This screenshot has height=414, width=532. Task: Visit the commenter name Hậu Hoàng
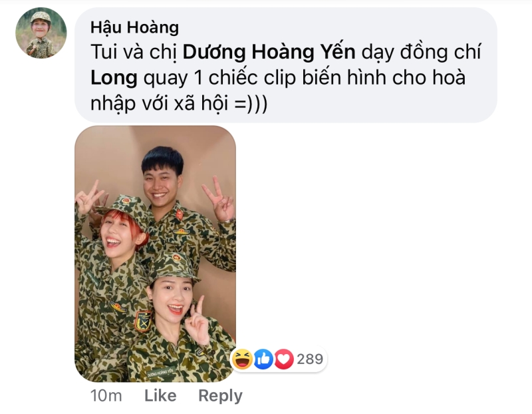134,27
